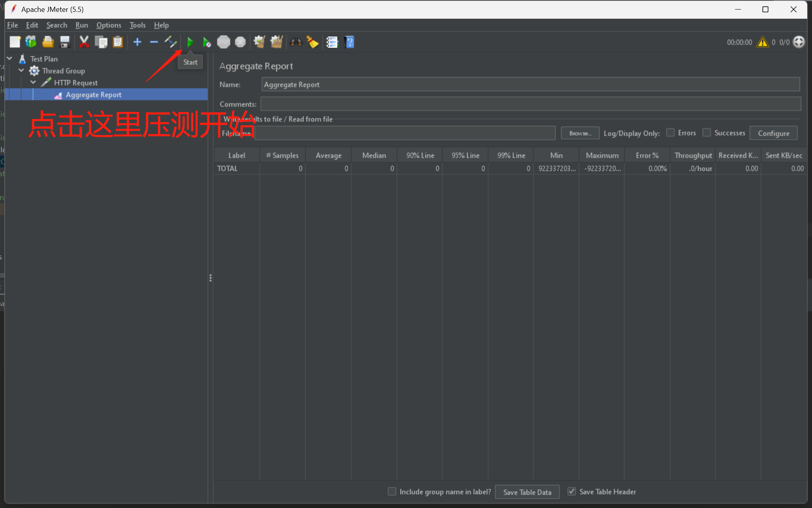Click the # Samples column header

click(x=282, y=155)
